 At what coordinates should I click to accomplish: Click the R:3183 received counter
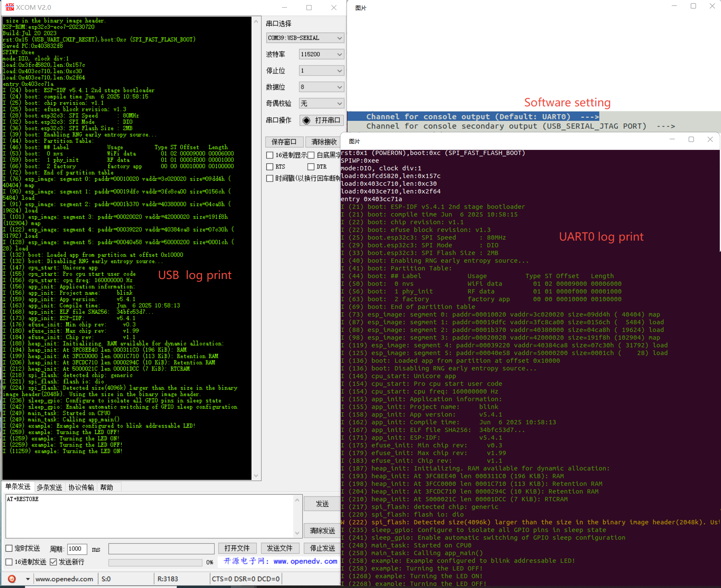click(x=168, y=579)
